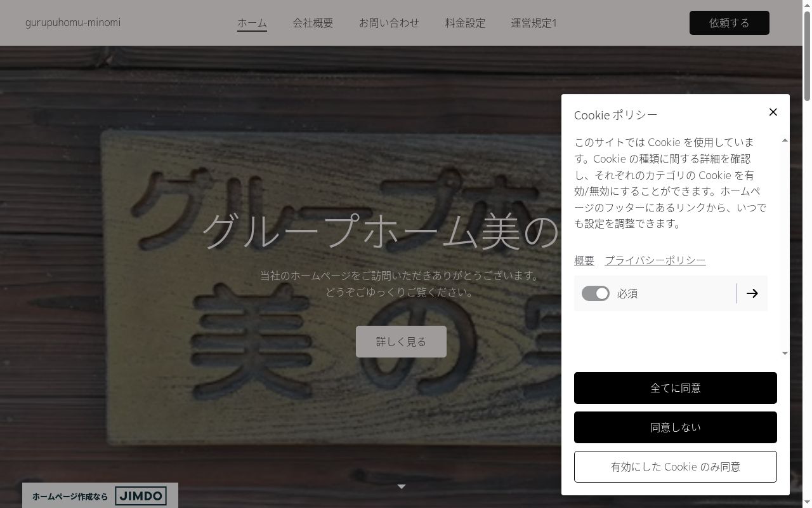Screen dimensions: 812x508
Task: Open お問い合わせ in navigation
Action: pyautogui.click(x=389, y=23)
